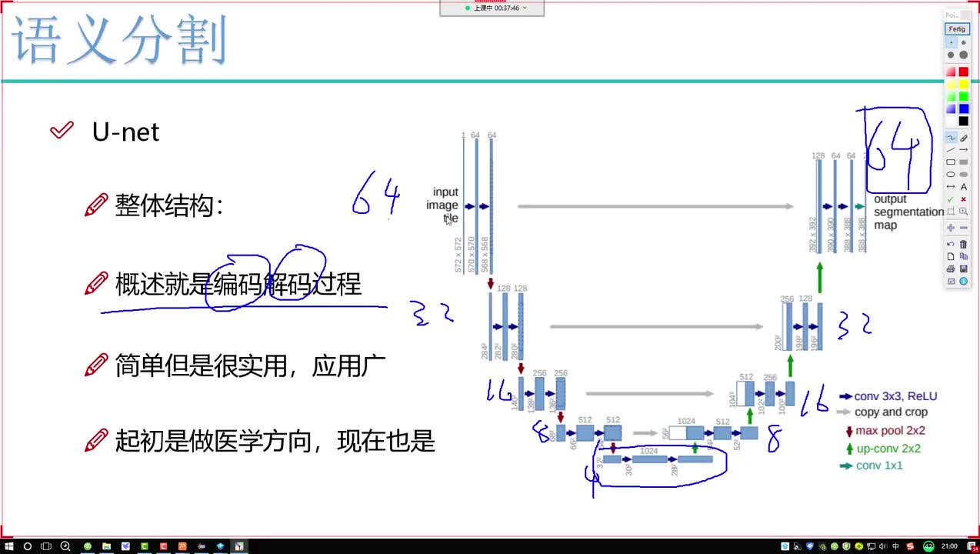Pick the translucent red color swatch
This screenshot has width=980, height=554.
951,72
